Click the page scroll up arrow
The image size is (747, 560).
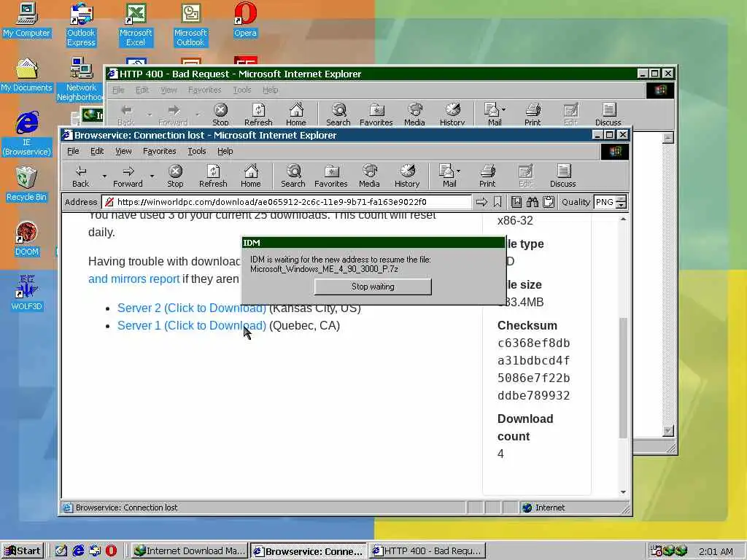(x=623, y=219)
